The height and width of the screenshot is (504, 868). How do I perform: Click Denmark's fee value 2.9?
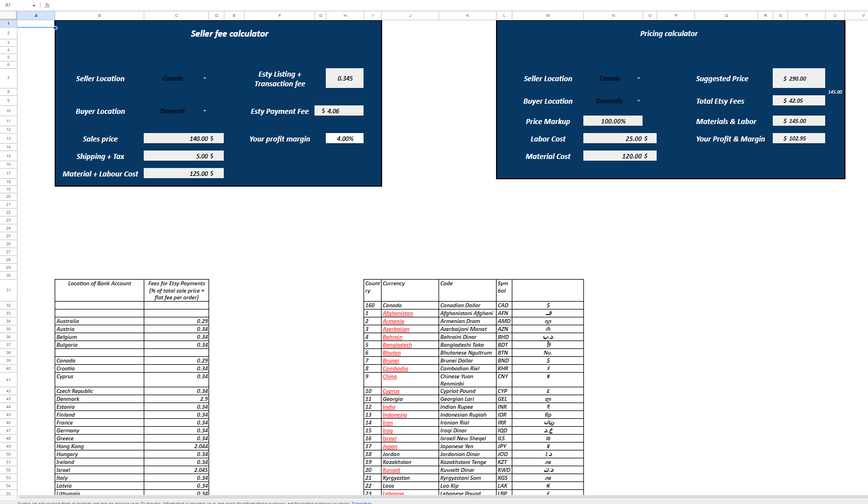pos(176,399)
